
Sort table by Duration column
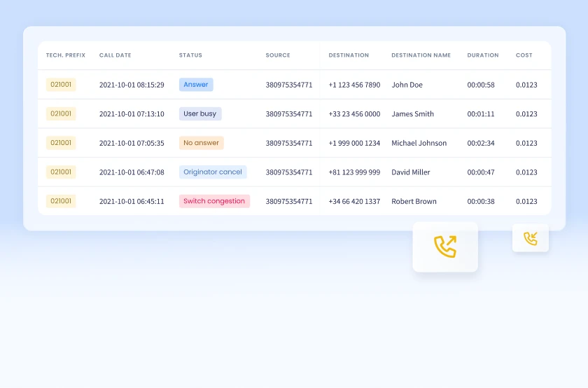click(x=483, y=55)
